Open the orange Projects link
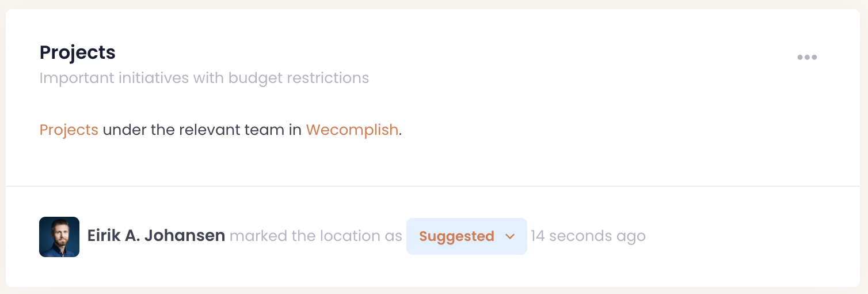The image size is (868, 294). pos(69,130)
